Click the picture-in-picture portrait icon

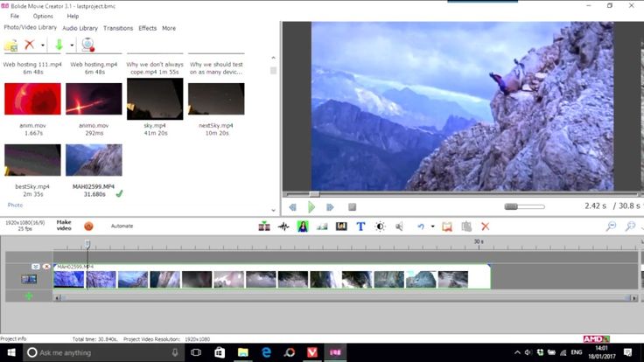pyautogui.click(x=341, y=226)
